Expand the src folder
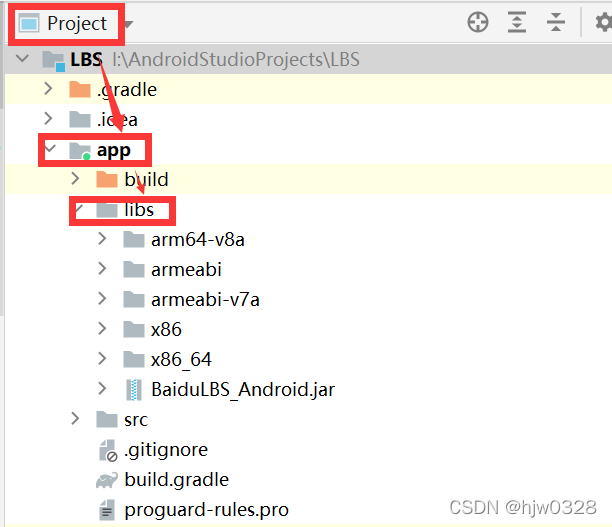The width and height of the screenshot is (612, 527). tap(75, 419)
